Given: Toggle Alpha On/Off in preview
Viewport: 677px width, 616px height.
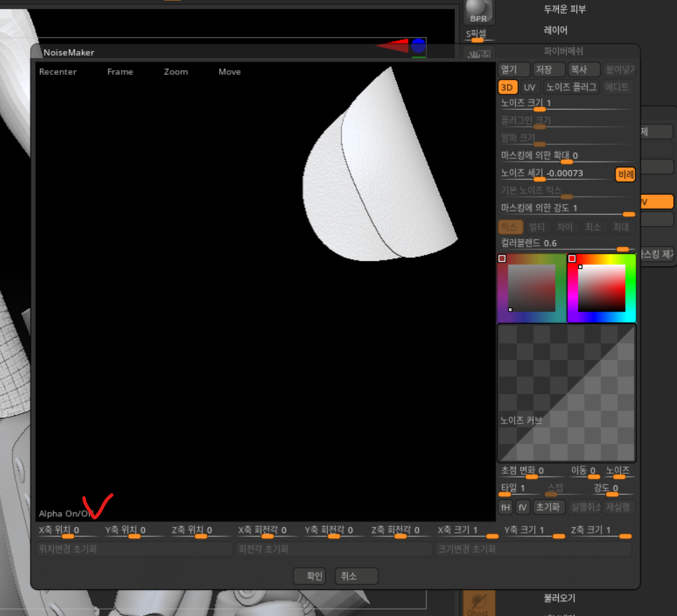Looking at the screenshot, I should 66,514.
